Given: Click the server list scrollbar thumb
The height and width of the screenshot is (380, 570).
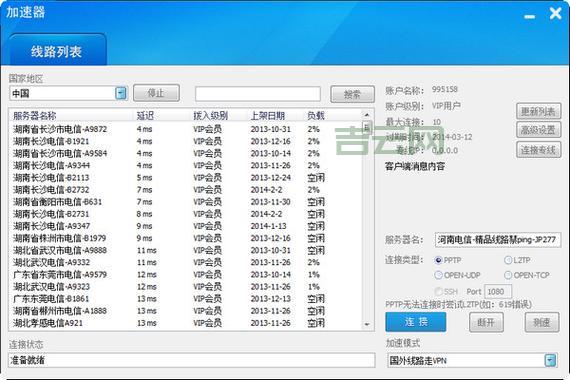Looking at the screenshot, I should coord(367,127).
